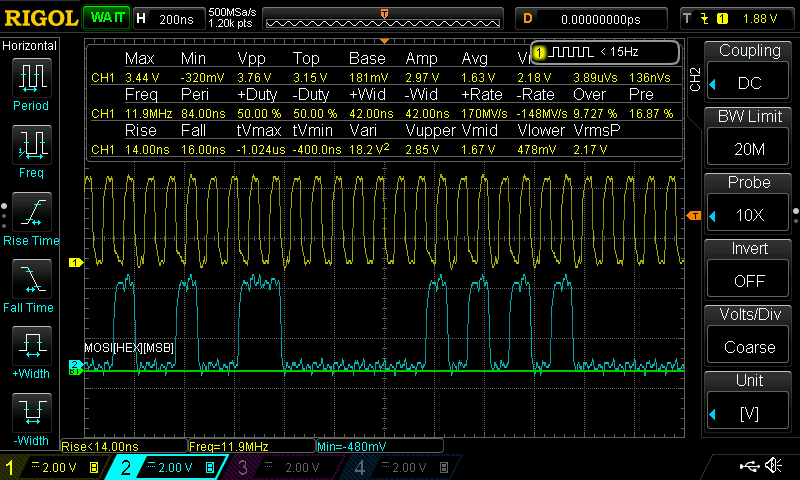Image resolution: width=800 pixels, height=480 pixels.
Task: Click the Min value -320mV
Action: tap(203, 78)
